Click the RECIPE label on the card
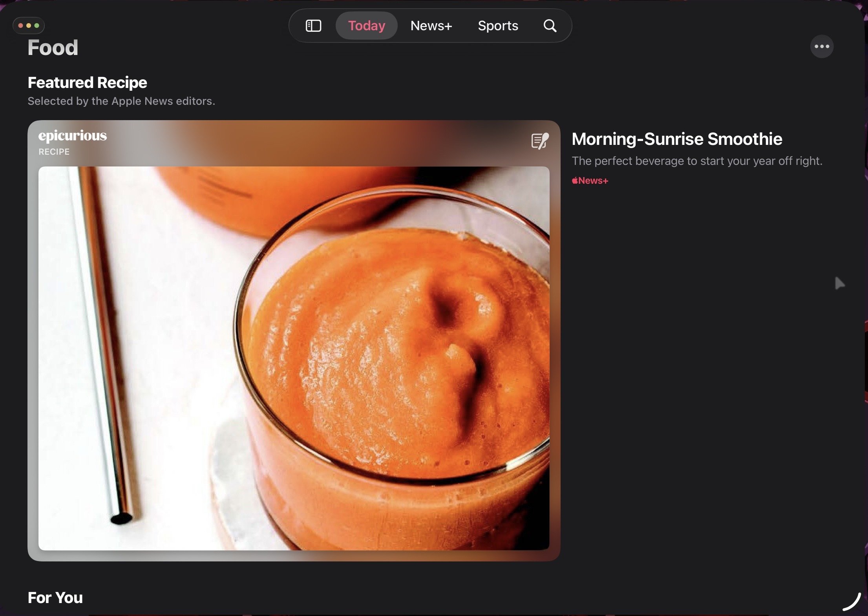 click(54, 152)
